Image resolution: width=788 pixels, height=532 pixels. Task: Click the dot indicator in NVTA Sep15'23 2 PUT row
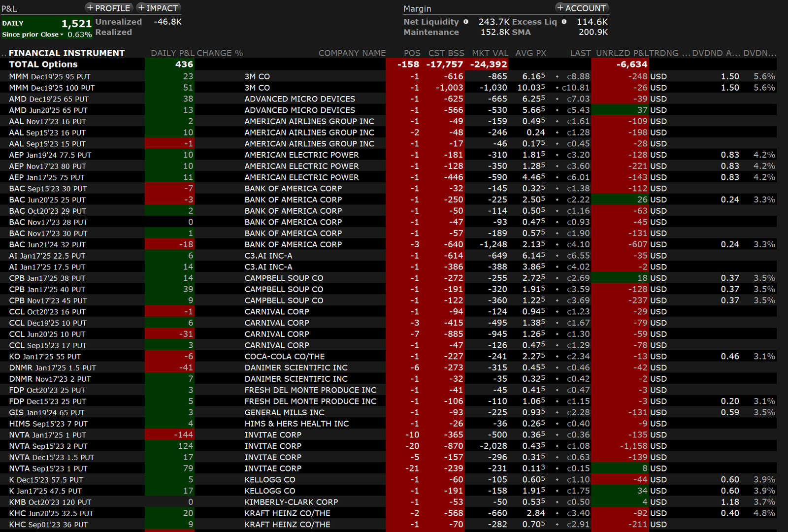(x=557, y=446)
